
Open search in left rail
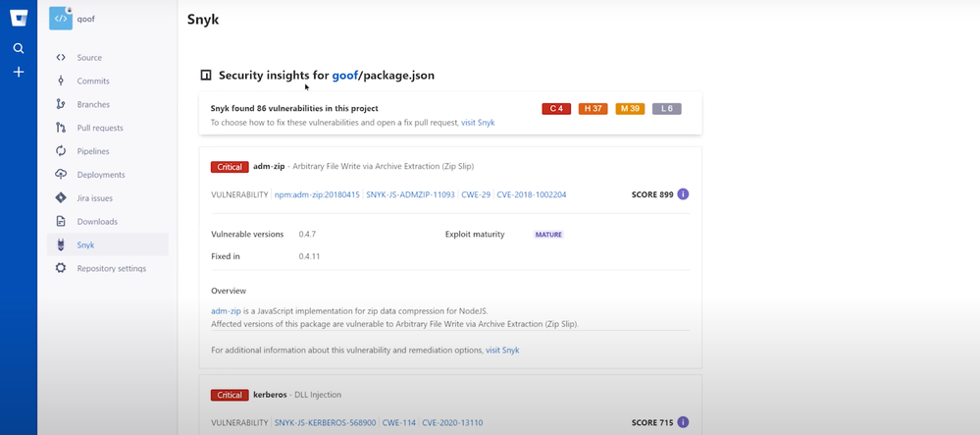click(x=19, y=48)
